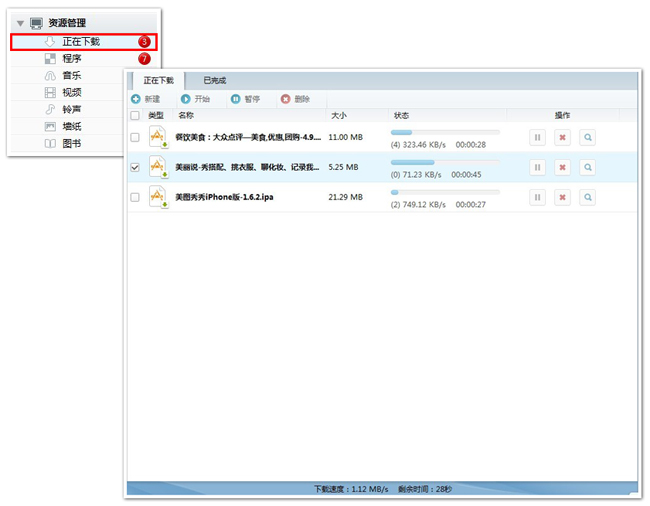Click the size value 21.29 MB

click(x=346, y=197)
